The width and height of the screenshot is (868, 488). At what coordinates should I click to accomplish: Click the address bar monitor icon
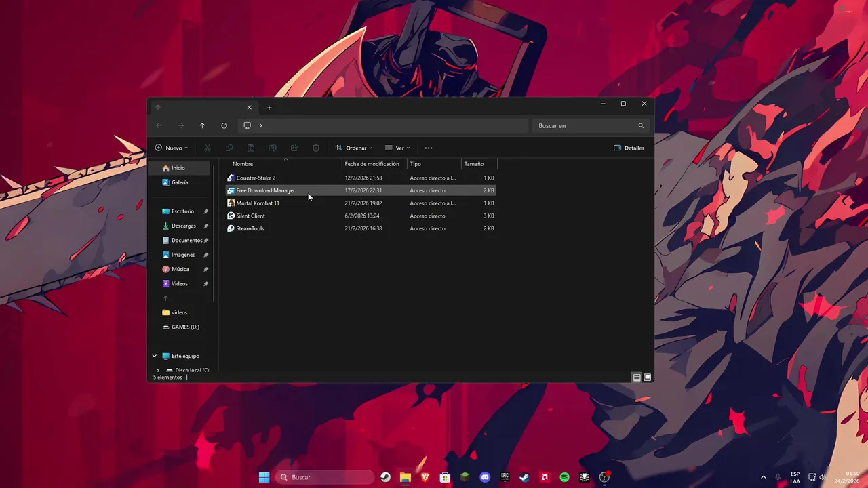tap(248, 125)
